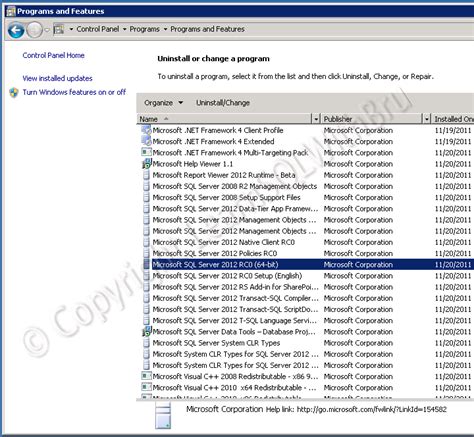Image resolution: width=474 pixels, height=437 pixels.
Task: Click icon of SQL Server 2012 RC0 Setup (English)
Action: 146,276
